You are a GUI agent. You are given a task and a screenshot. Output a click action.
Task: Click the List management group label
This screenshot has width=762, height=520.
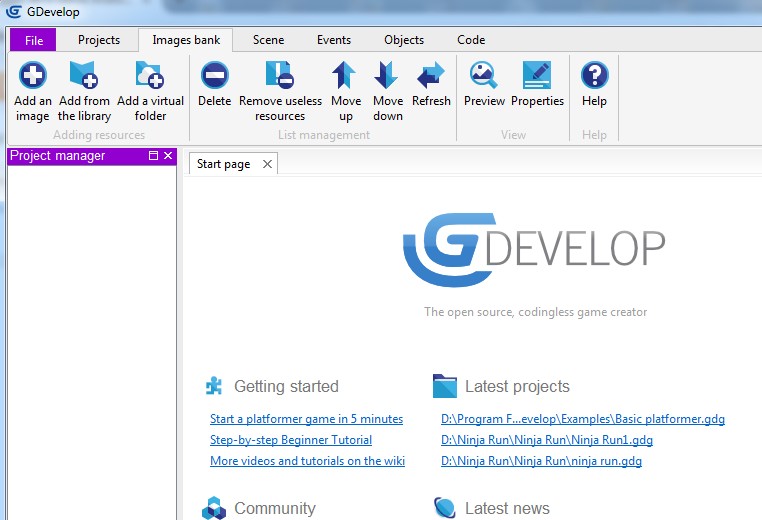(x=324, y=135)
